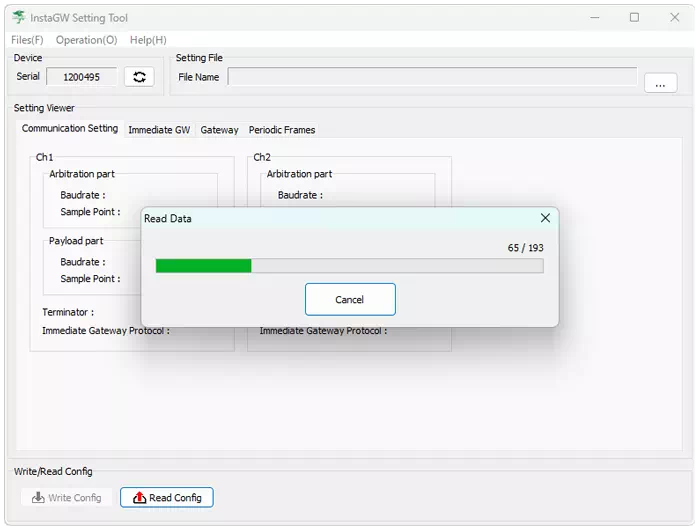700x529 pixels.
Task: Maximize the InstaGW Setting Tool window
Action: (x=634, y=17)
